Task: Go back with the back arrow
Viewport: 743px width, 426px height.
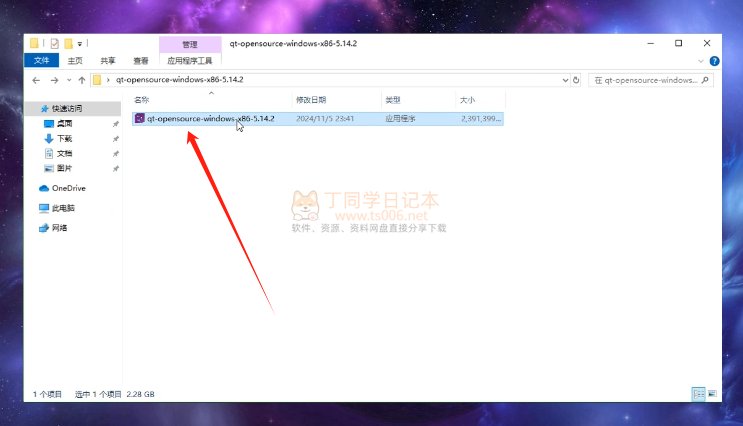Action: point(36,80)
